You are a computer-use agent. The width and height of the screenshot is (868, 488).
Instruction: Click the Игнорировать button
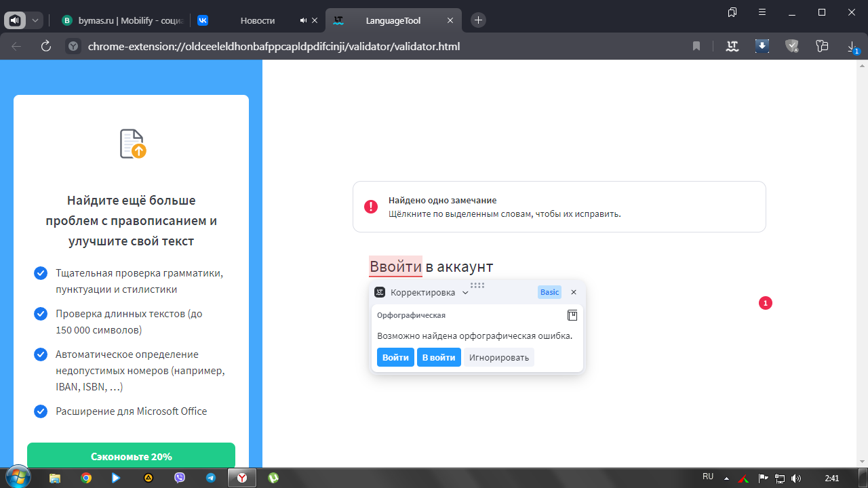pyautogui.click(x=499, y=357)
